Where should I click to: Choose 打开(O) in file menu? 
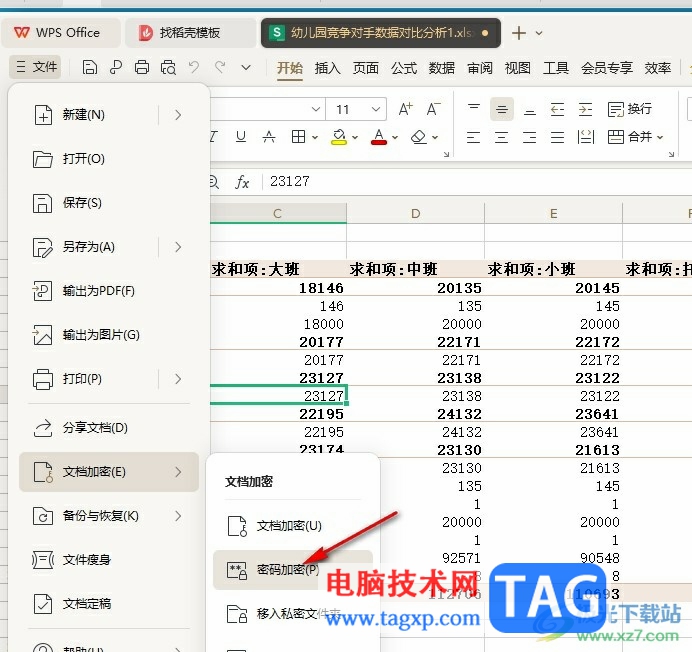pyautogui.click(x=109, y=158)
